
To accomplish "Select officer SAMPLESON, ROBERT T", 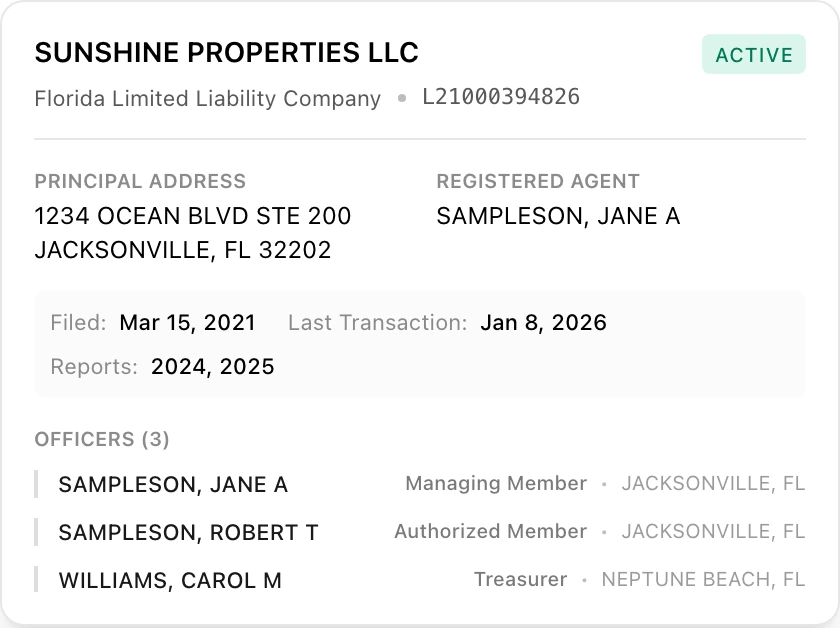I will [x=188, y=533].
